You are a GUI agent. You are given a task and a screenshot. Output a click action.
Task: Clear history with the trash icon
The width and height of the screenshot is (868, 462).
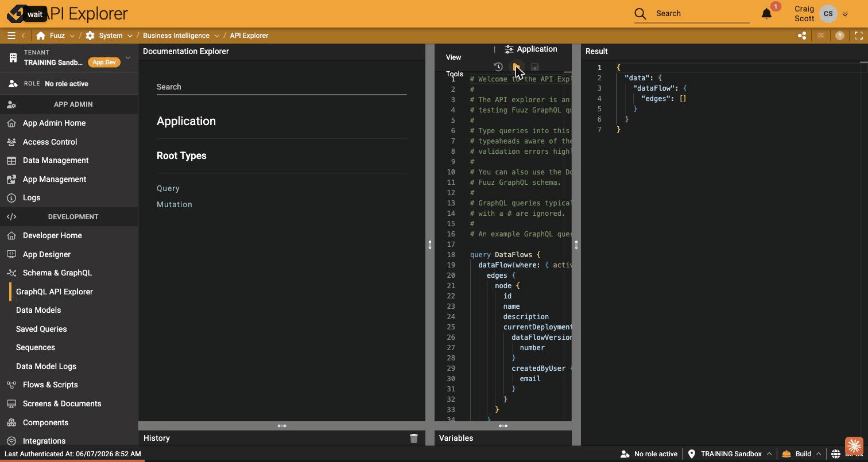(414, 438)
